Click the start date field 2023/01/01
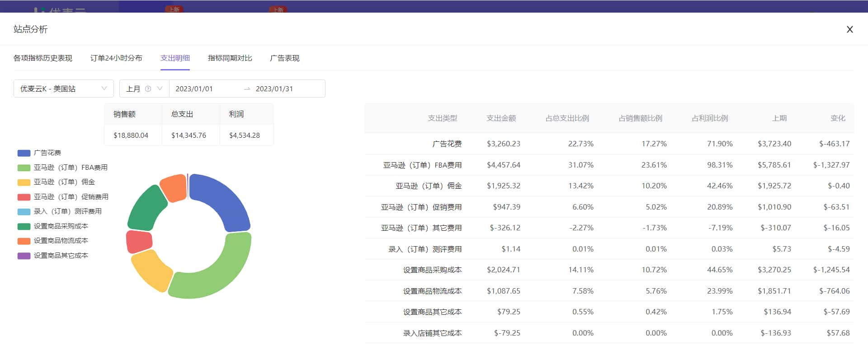Image resolution: width=868 pixels, height=355 pixels. click(194, 89)
